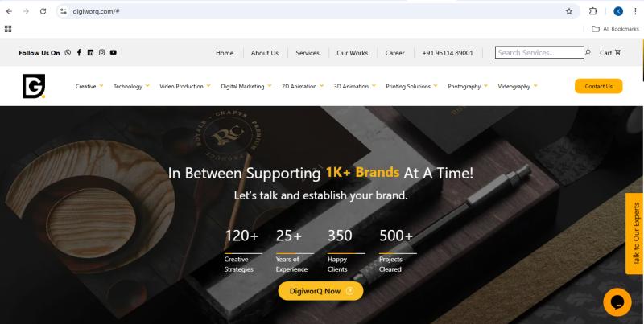644x324 pixels.
Task: Expand the Creative dropdown menu
Action: 89,86
